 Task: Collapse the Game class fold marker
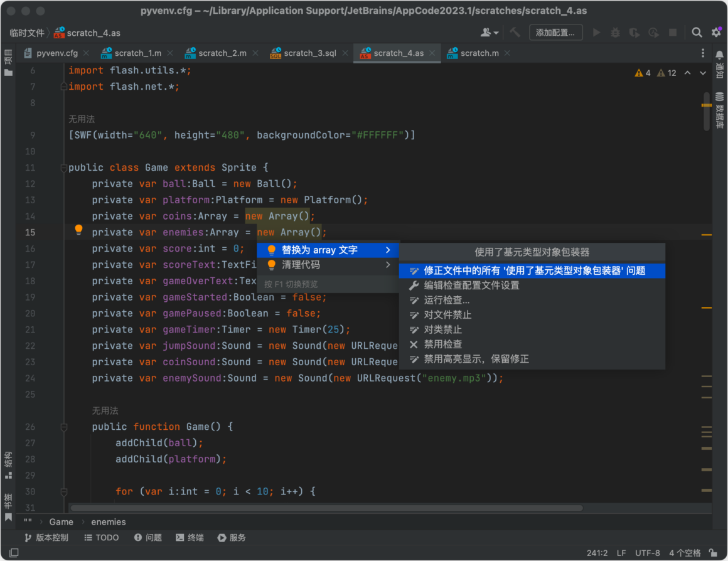[64, 168]
